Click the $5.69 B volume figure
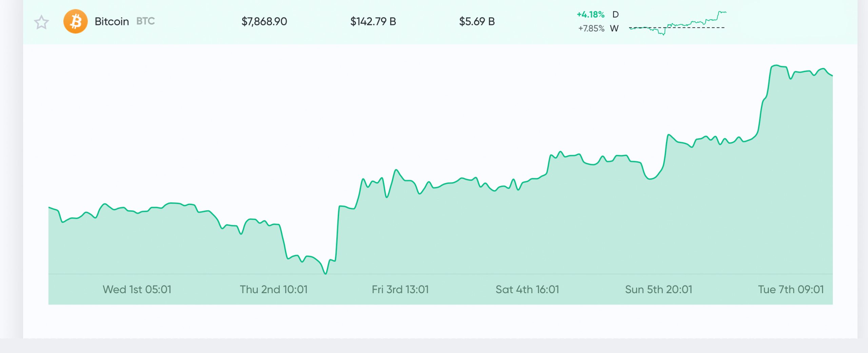This screenshot has height=353, width=868. [477, 21]
